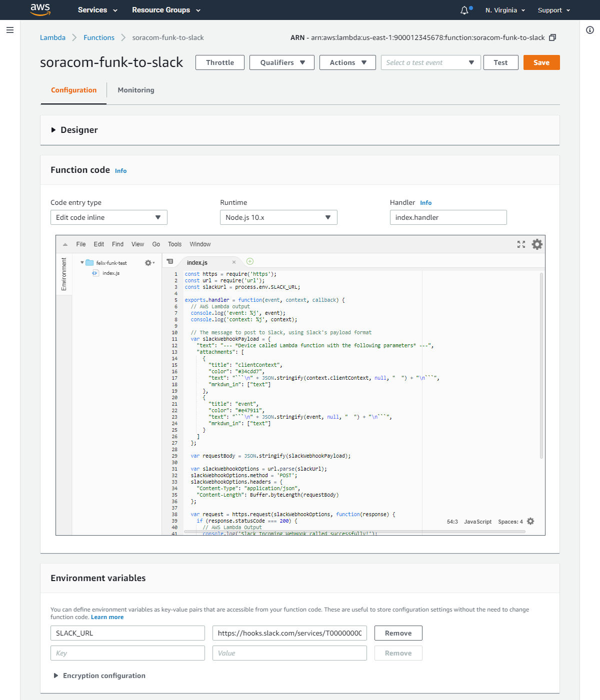This screenshot has height=700, width=600.
Task: Expand the editor to fullscreen
Action: tap(521, 244)
